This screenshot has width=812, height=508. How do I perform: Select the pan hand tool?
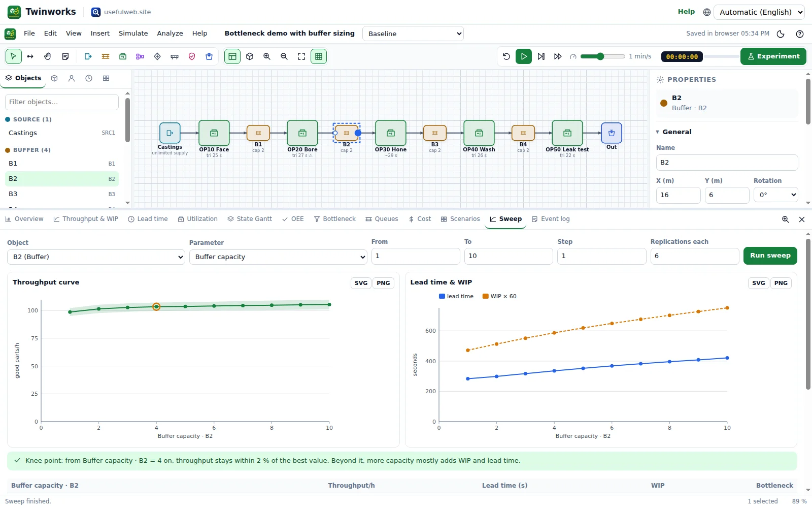48,56
